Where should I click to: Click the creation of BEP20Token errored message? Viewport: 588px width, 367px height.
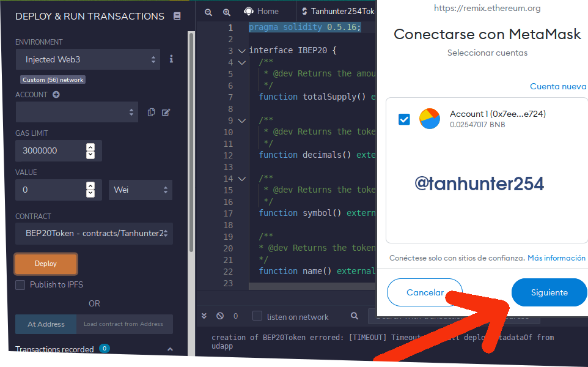tap(383, 341)
